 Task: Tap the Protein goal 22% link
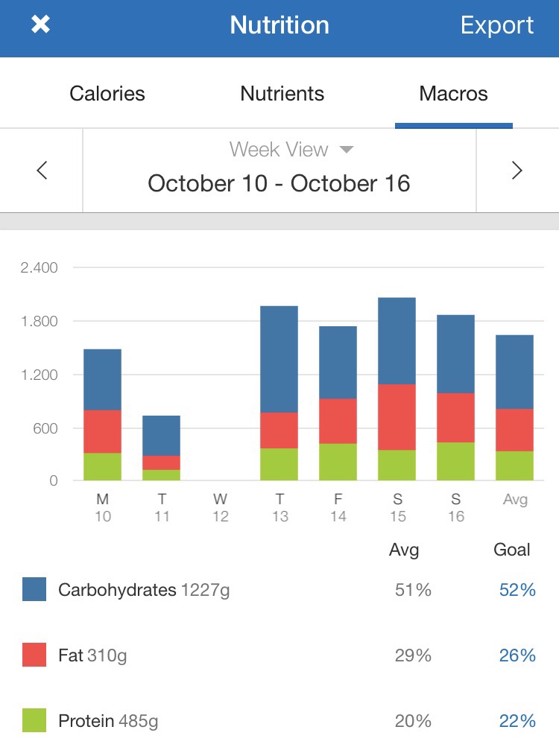pos(517,721)
